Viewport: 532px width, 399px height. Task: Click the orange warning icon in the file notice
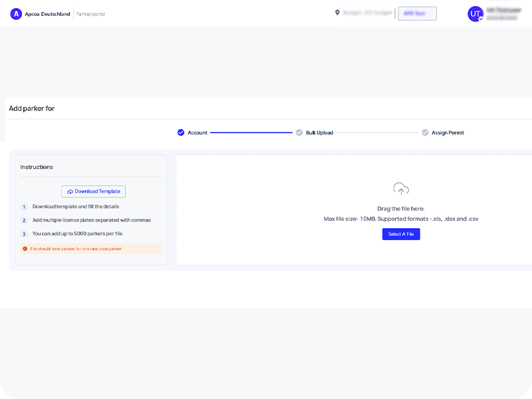(25, 249)
